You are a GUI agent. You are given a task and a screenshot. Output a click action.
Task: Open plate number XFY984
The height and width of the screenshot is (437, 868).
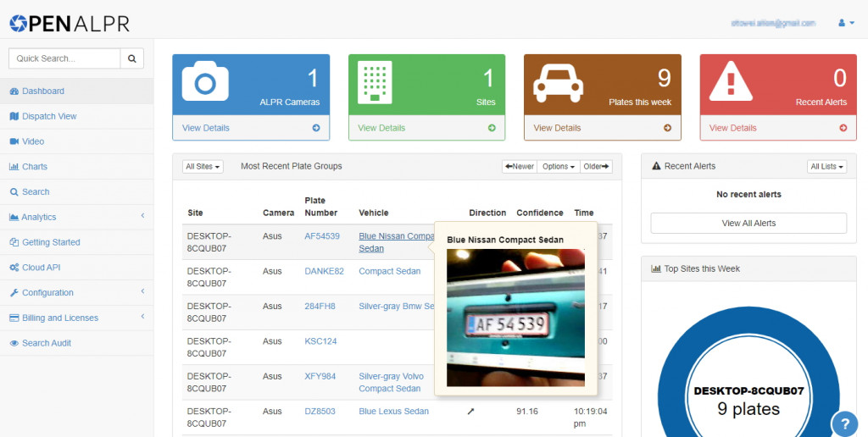click(320, 376)
